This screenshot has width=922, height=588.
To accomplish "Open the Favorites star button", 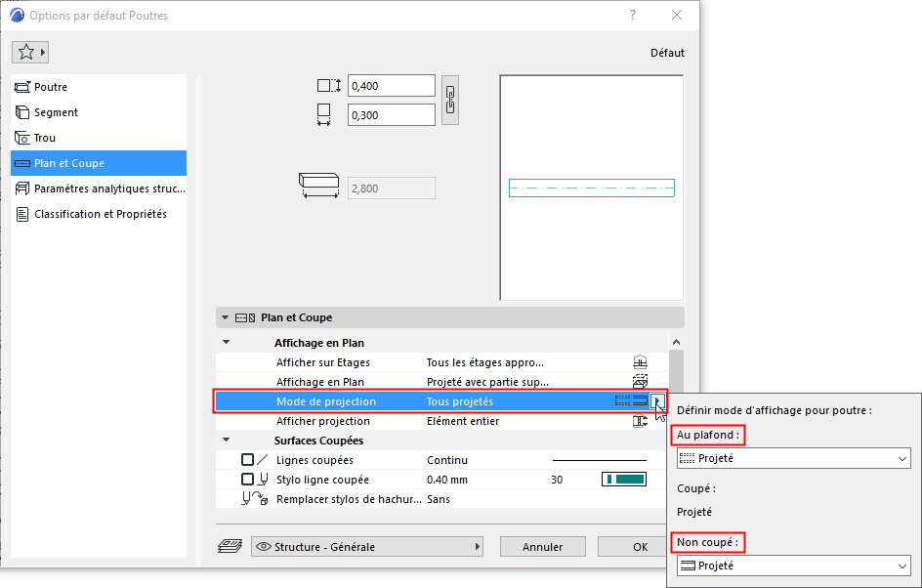I will [29, 53].
